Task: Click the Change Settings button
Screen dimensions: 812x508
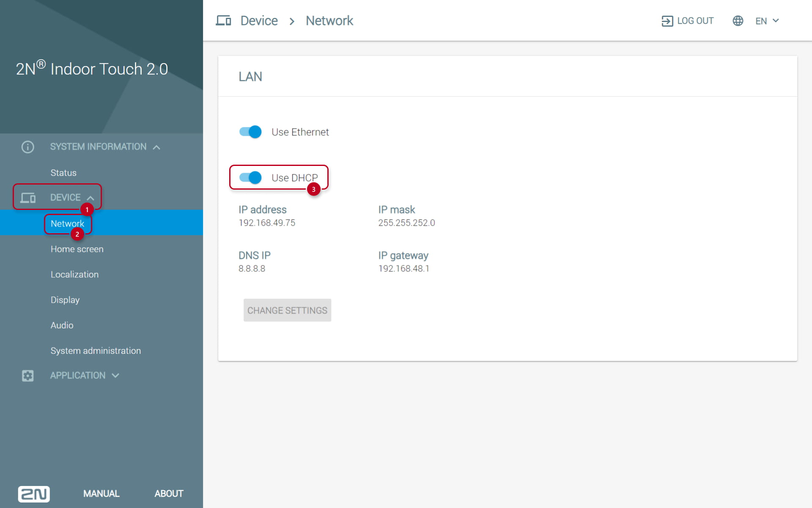Action: (287, 310)
